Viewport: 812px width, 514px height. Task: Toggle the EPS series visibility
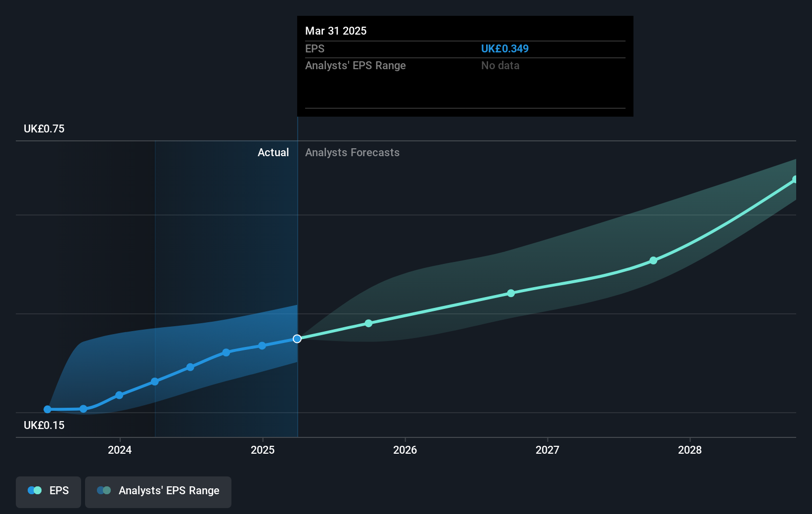(x=48, y=491)
